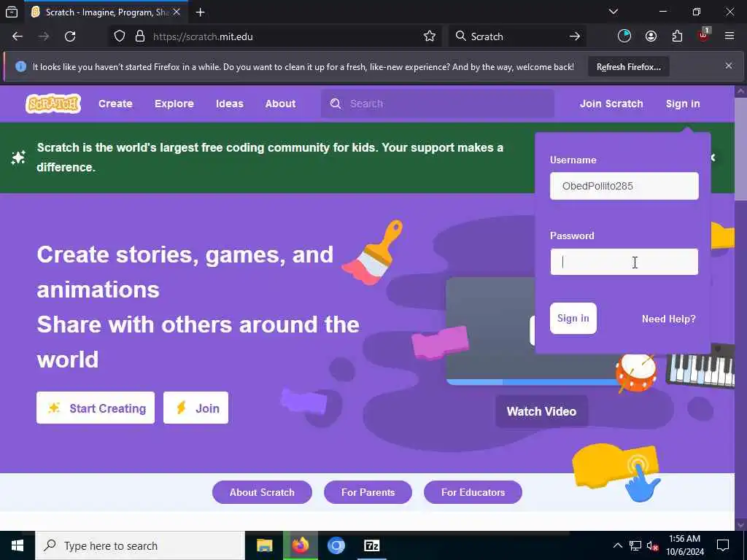Submit login with the white Sign in button

point(573,318)
